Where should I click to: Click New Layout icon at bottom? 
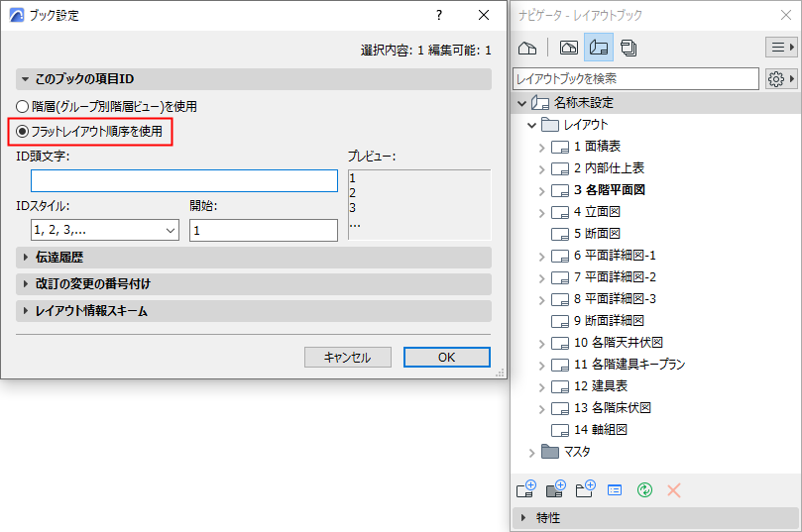click(x=526, y=489)
